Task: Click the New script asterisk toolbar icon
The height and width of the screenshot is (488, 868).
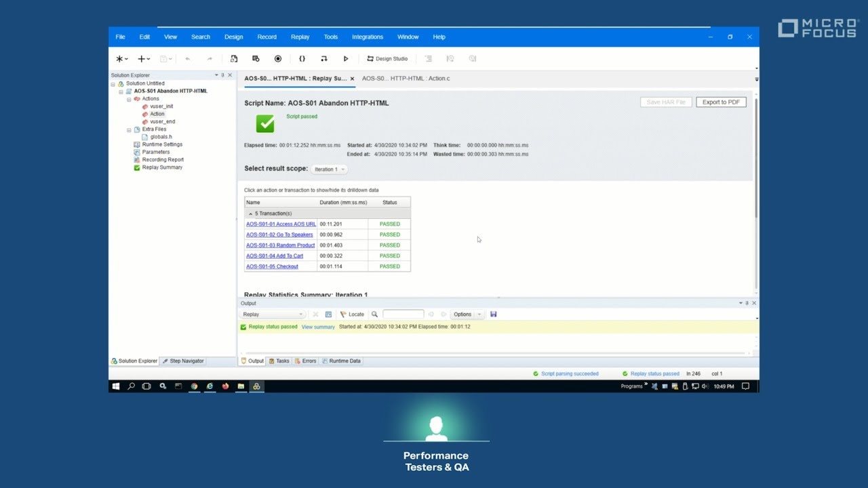Action: [119, 59]
